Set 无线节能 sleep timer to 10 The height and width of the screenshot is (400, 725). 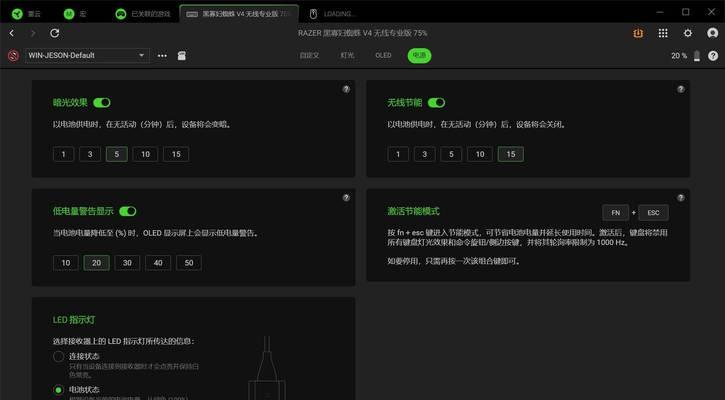tap(480, 154)
